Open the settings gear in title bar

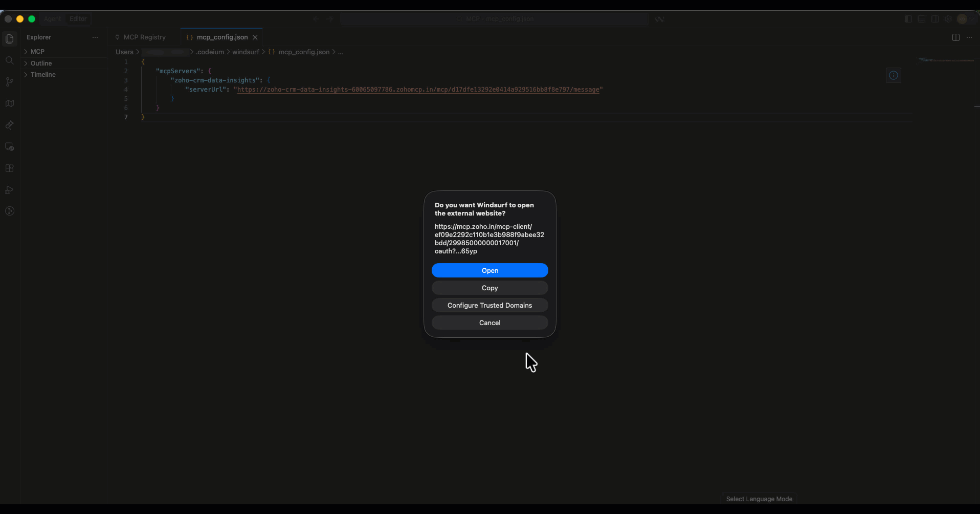click(x=948, y=19)
